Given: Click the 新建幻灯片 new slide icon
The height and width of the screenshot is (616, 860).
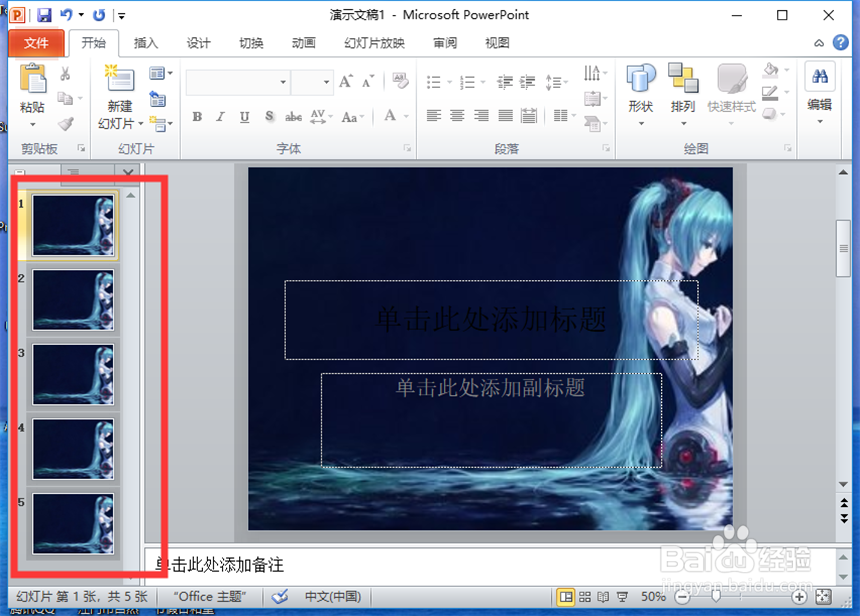Looking at the screenshot, I should 119,78.
